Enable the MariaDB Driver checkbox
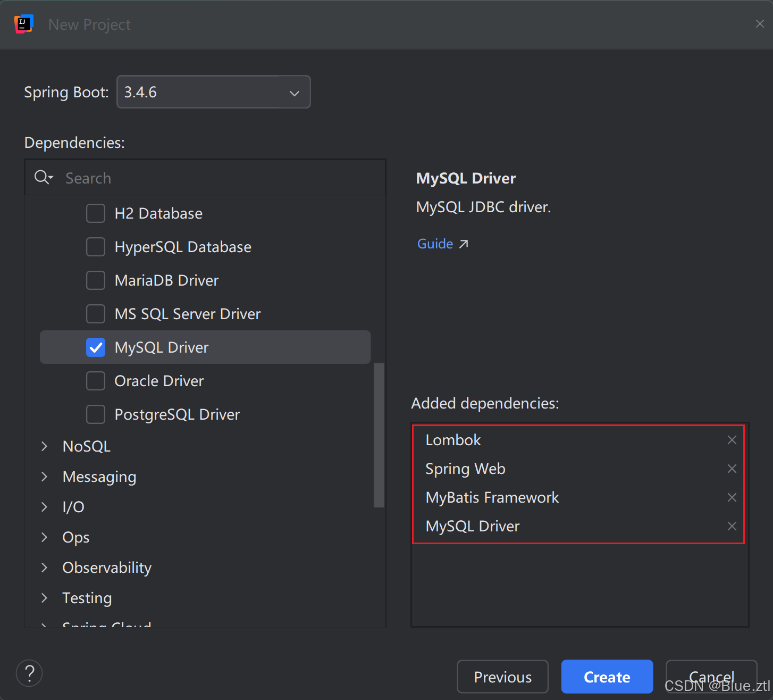This screenshot has width=773, height=700. (x=96, y=280)
